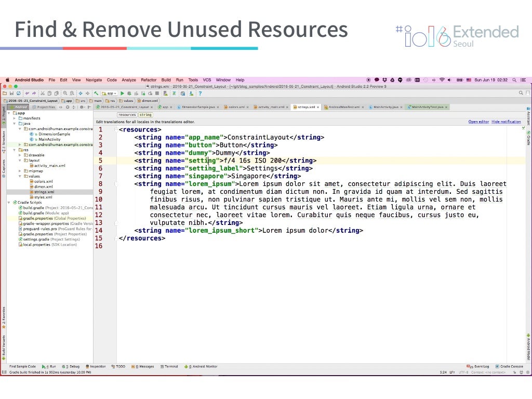Open the Terminal tool window
532x399 pixels.
[169, 366]
